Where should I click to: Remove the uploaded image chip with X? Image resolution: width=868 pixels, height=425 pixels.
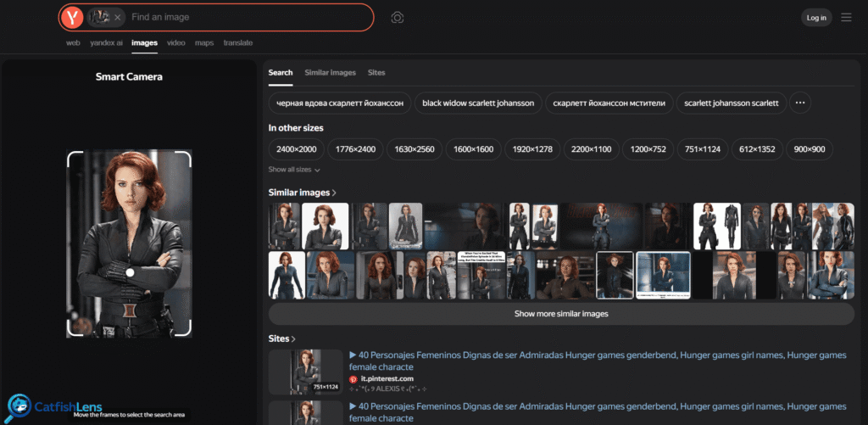point(117,17)
